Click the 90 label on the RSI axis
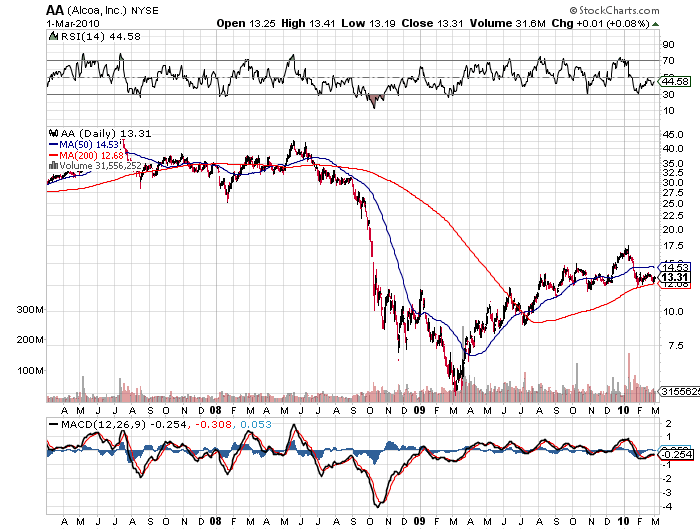Viewport: 700px width, 530px height. pyautogui.click(x=668, y=45)
